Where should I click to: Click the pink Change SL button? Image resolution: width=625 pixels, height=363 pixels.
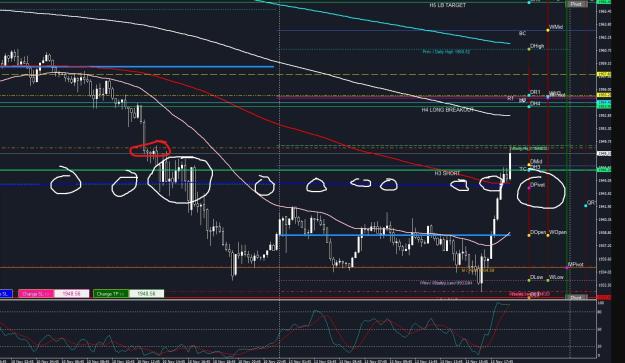tap(35, 294)
